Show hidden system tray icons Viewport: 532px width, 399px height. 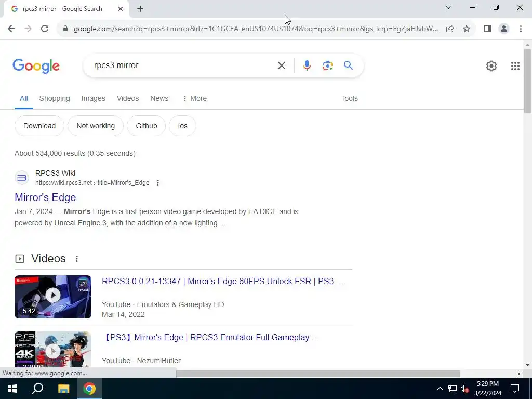(440, 389)
